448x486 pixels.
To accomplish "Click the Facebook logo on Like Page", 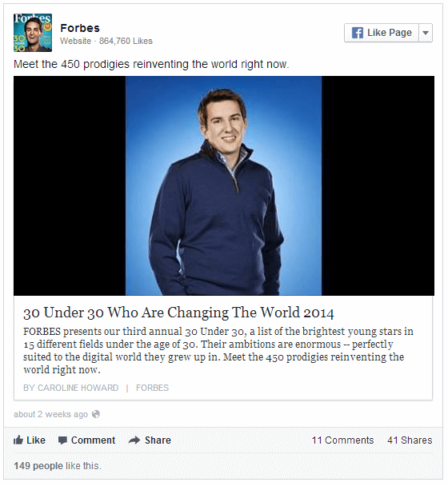I will 358,33.
